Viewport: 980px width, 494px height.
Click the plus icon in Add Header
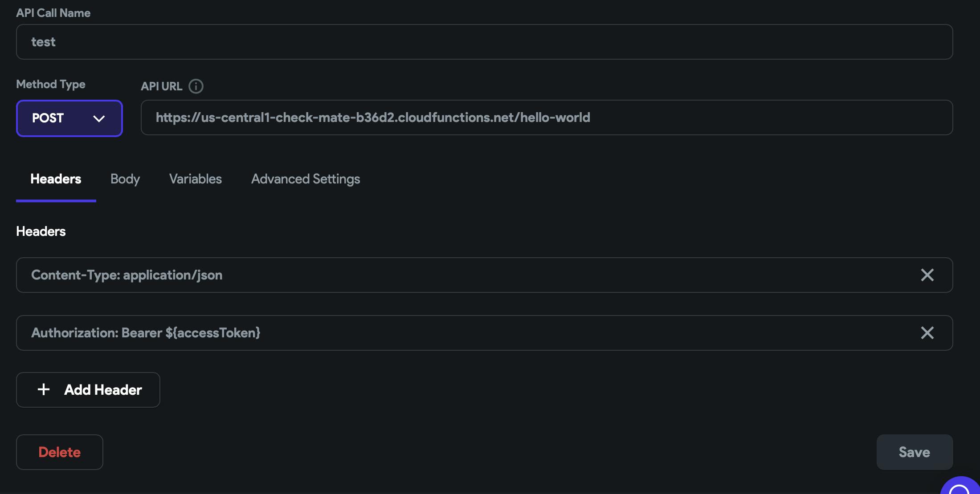click(x=44, y=389)
